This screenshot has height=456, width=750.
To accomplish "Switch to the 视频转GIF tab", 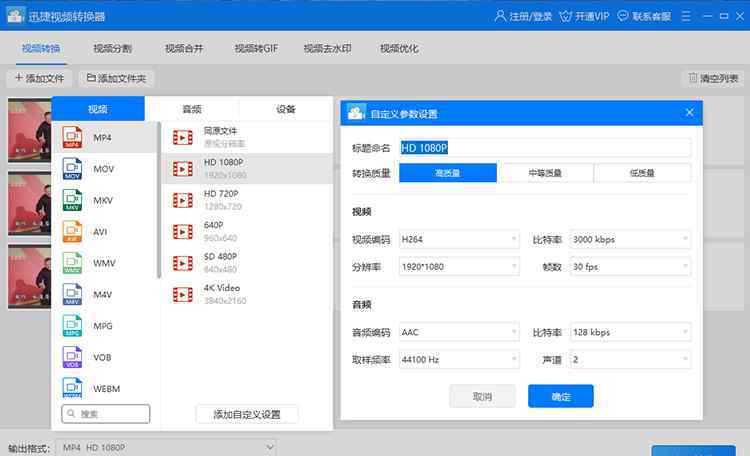I will [x=256, y=48].
